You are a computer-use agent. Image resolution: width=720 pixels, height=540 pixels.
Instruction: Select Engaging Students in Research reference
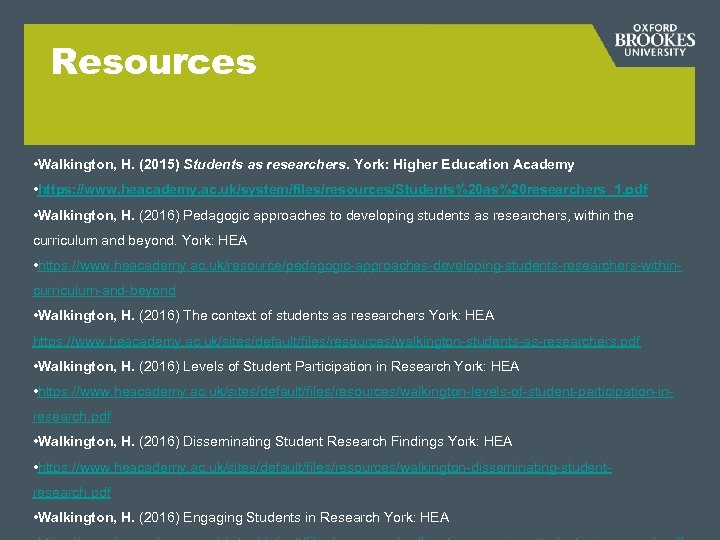tap(241, 518)
